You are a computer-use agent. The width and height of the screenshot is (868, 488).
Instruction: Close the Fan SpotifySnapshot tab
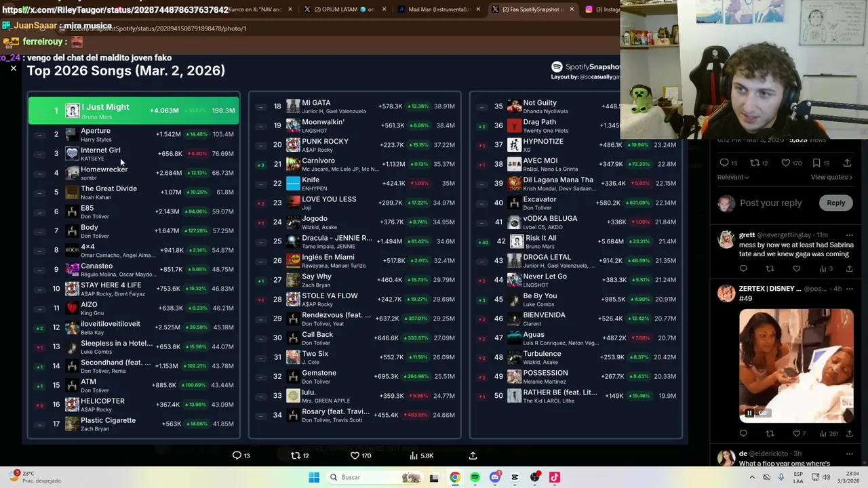pyautogui.click(x=571, y=9)
